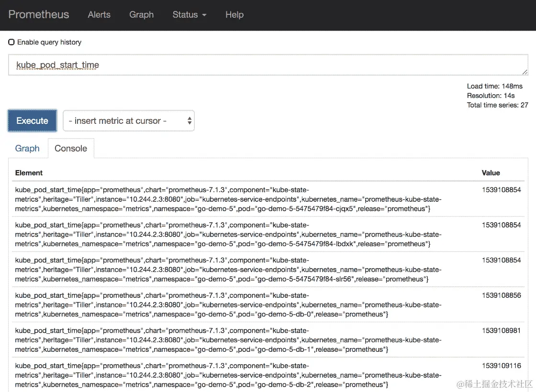Image resolution: width=536 pixels, height=392 pixels.
Task: Switch to the Graph tab
Action: (x=27, y=148)
